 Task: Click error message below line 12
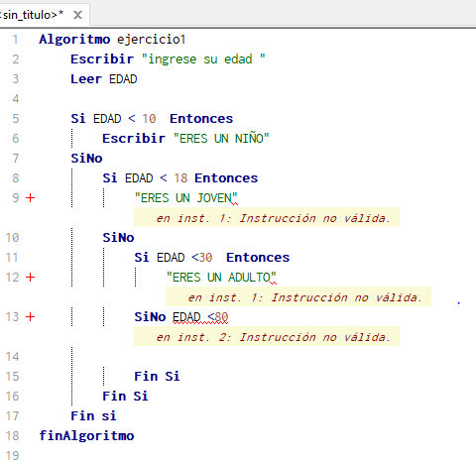point(298,296)
